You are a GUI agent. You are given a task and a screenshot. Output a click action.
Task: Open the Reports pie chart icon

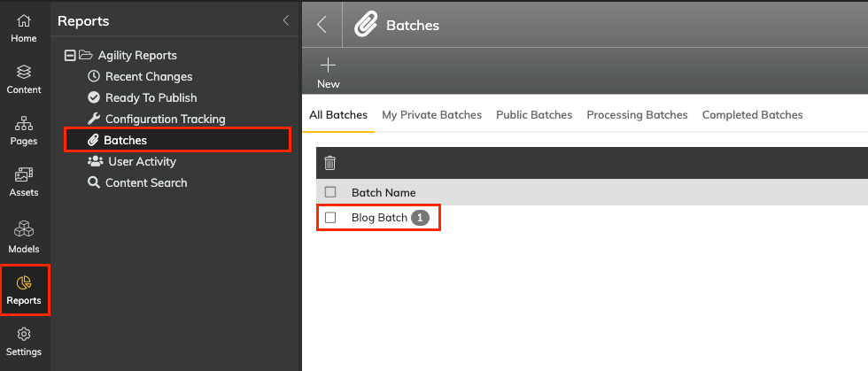24,283
